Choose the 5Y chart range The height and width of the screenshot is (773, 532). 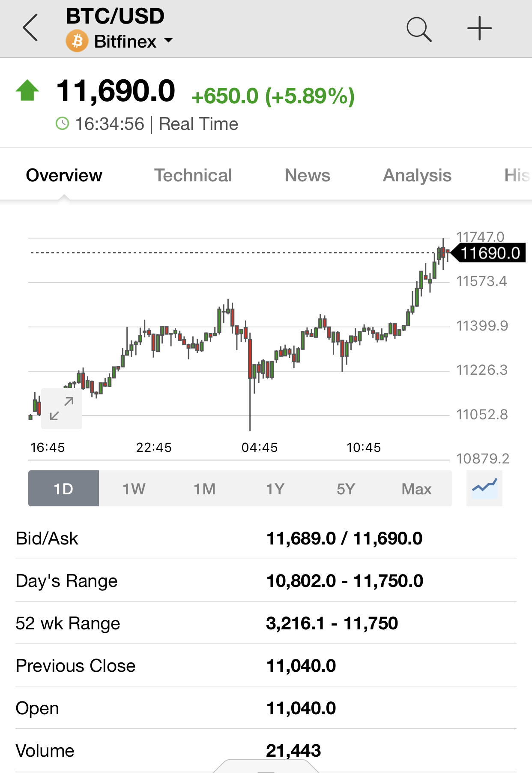pos(346,488)
